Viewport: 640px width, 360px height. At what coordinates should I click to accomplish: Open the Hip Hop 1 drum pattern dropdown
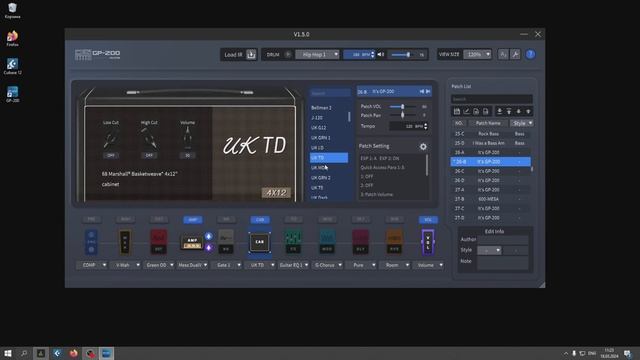tap(317, 54)
